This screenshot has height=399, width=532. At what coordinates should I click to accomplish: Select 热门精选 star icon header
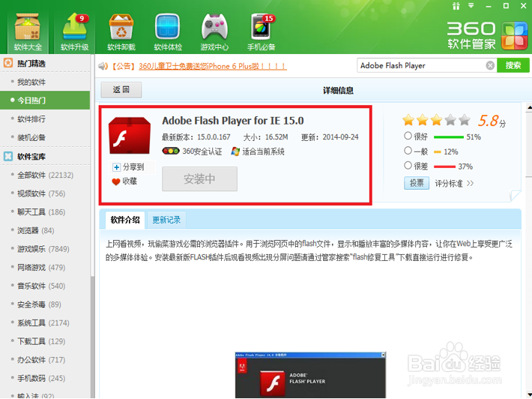pos(8,63)
